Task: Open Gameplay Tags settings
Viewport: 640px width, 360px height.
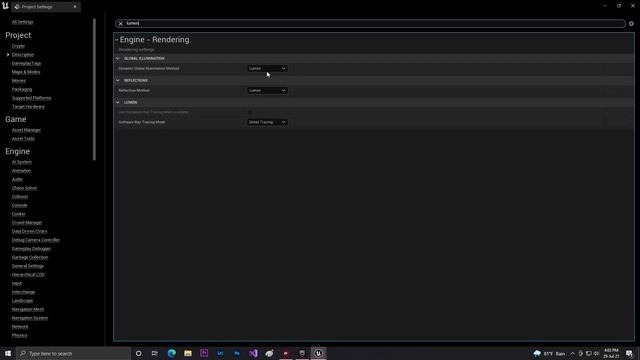Action: [x=27, y=63]
